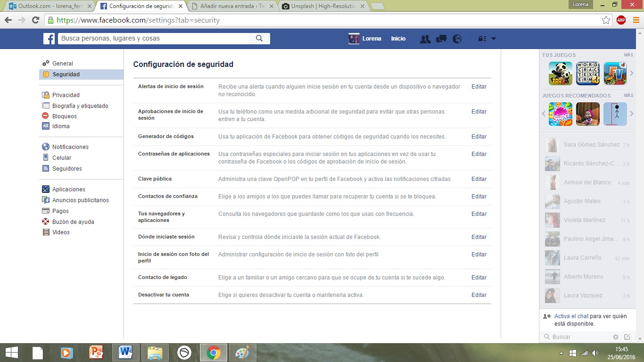644x362 pixels.
Task: Click the chat search gear icon
Action: [616, 337]
